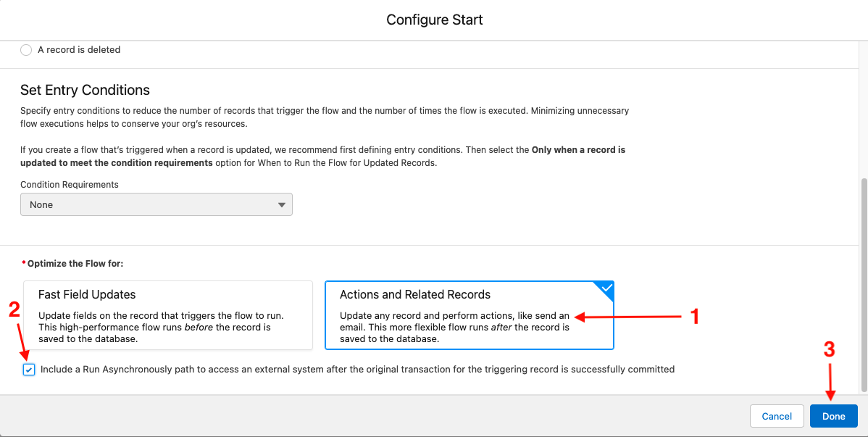Viewport: 868px width, 437px height.
Task: Open the Condition Requirements dropdown showing None
Action: [x=157, y=204]
